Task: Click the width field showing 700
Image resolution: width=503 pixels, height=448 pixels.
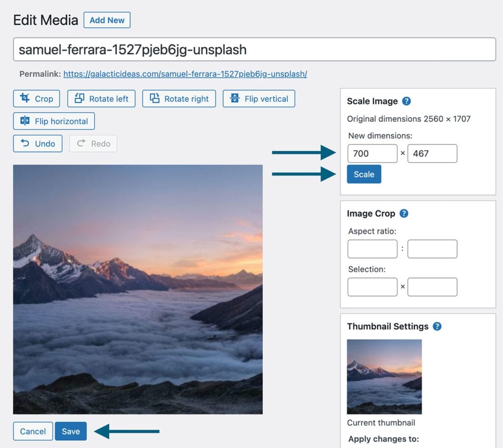Action: pyautogui.click(x=372, y=153)
